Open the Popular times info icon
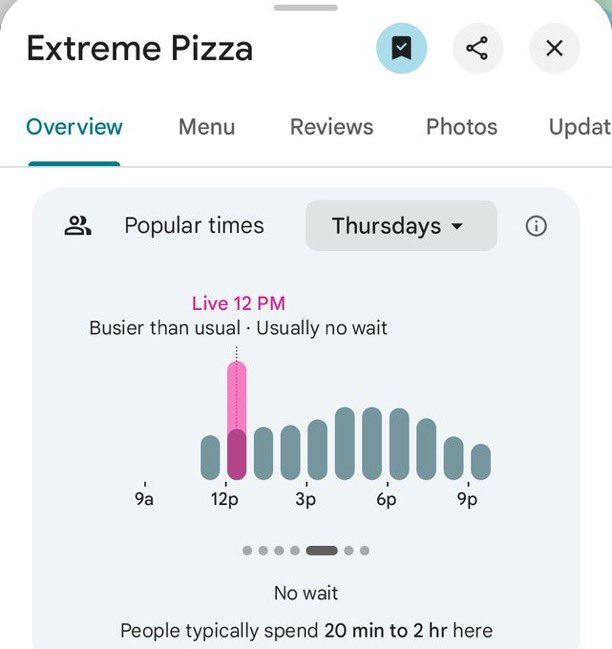The image size is (612, 649). (x=536, y=226)
